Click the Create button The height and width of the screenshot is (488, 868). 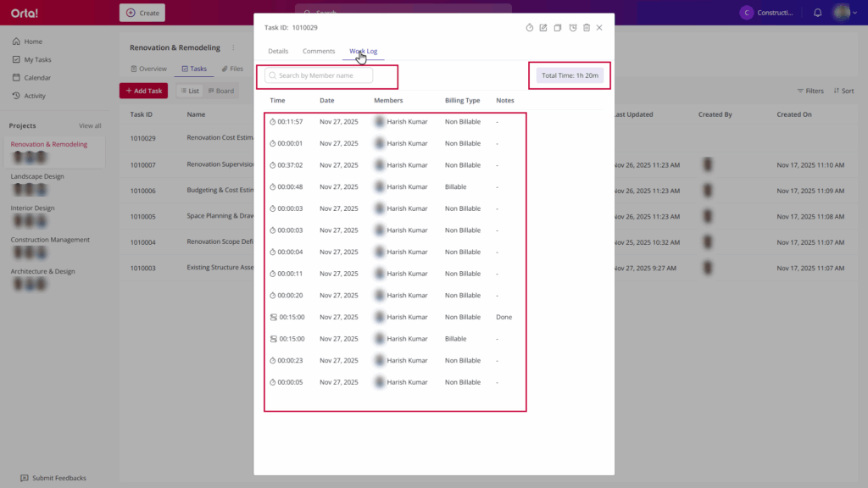pos(142,13)
